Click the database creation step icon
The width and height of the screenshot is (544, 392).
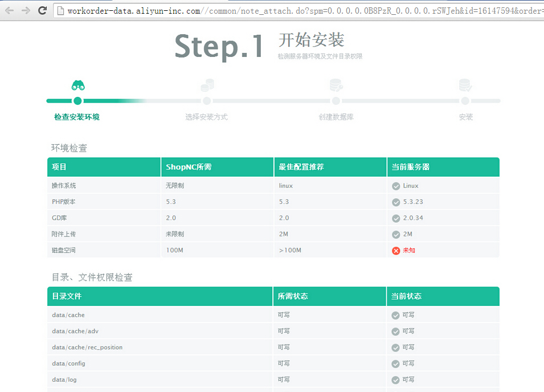pos(336,85)
